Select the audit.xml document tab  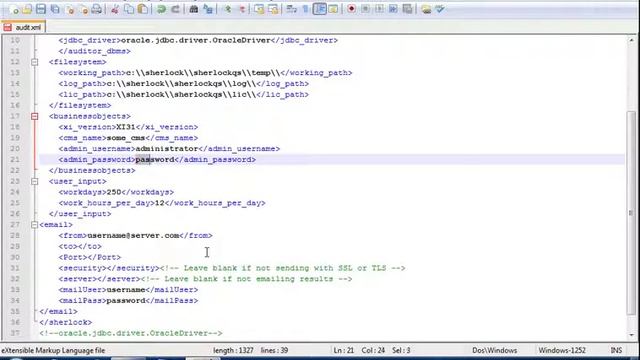[23, 27]
